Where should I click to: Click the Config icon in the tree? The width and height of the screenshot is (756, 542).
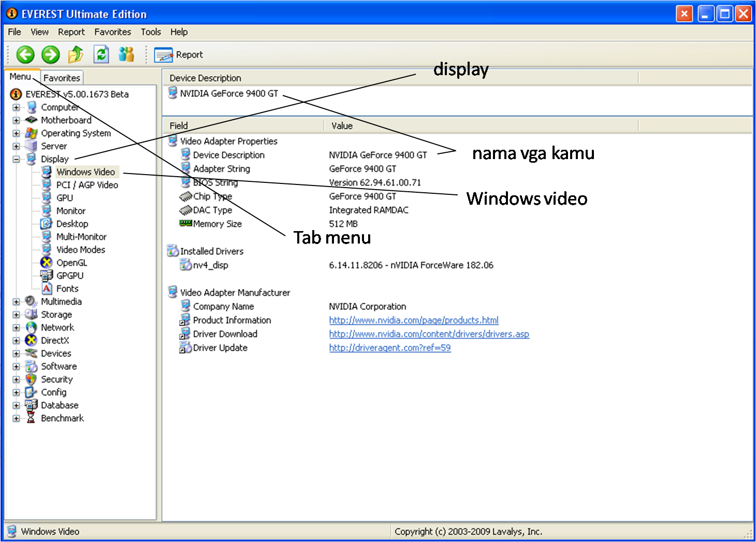tap(32, 392)
